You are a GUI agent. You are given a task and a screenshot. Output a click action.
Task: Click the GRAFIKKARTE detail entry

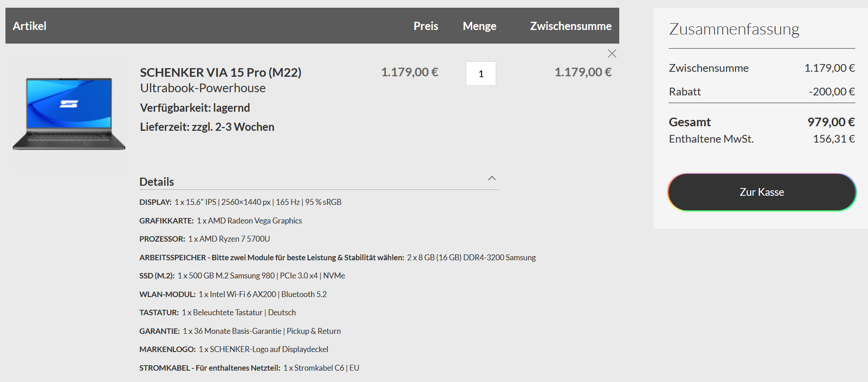(220, 220)
